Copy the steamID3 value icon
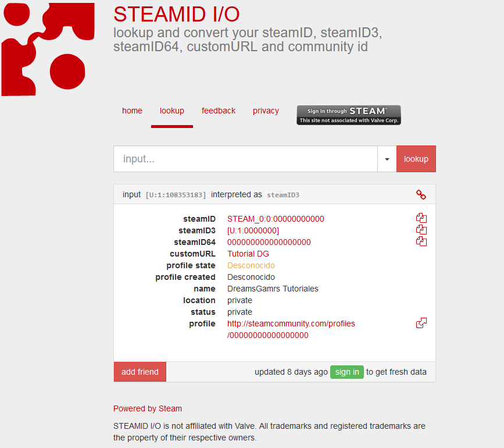The height and width of the screenshot is (448, 504). click(421, 230)
